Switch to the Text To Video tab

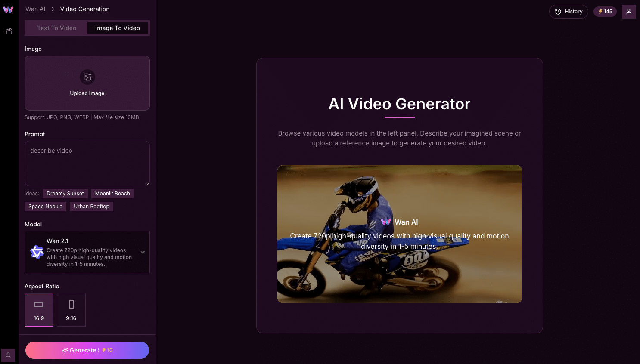pos(56,28)
